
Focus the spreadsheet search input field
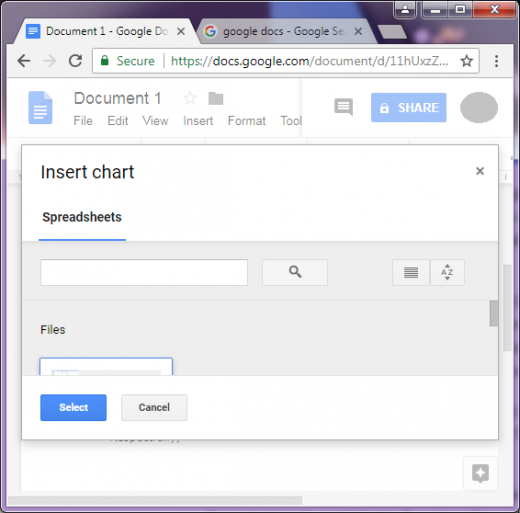[144, 272]
